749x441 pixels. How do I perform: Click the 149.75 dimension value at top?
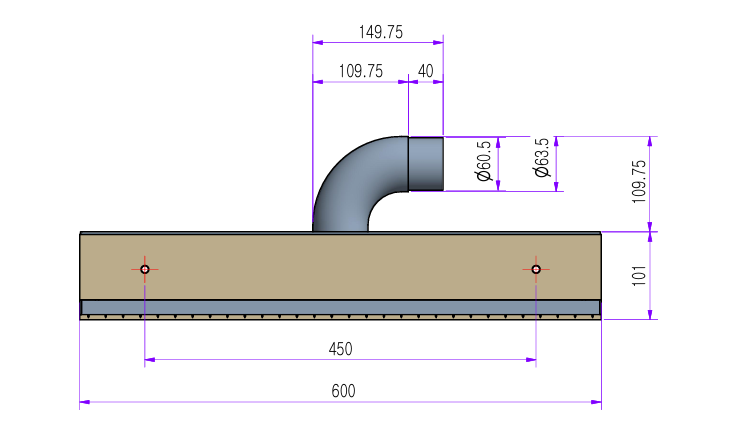pos(380,32)
